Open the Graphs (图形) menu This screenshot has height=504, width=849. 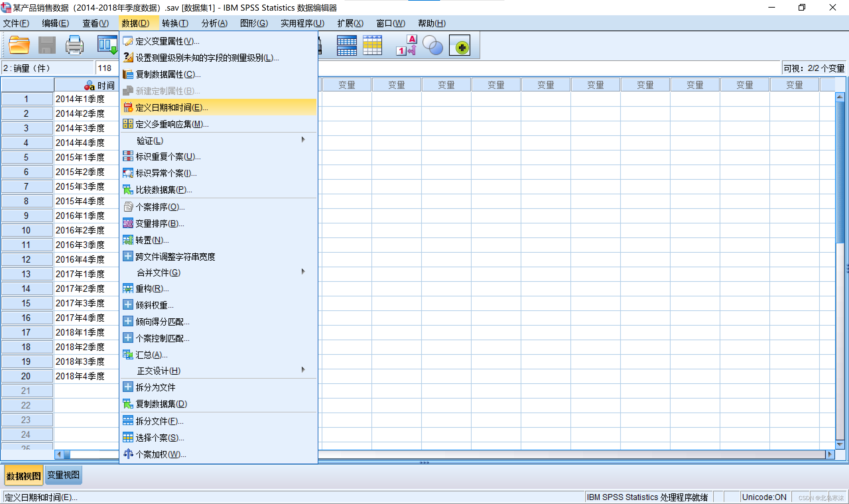[254, 23]
